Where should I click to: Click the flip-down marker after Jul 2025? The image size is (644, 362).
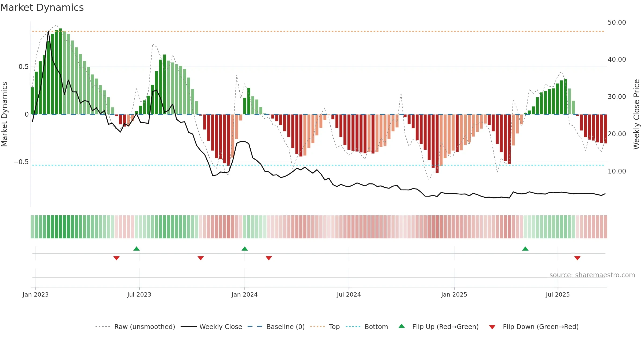(577, 258)
